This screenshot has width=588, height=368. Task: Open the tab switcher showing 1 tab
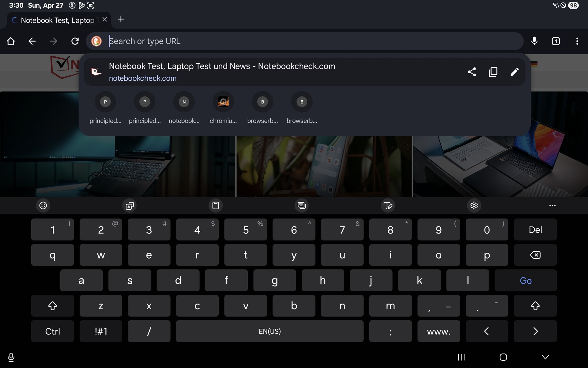point(556,41)
